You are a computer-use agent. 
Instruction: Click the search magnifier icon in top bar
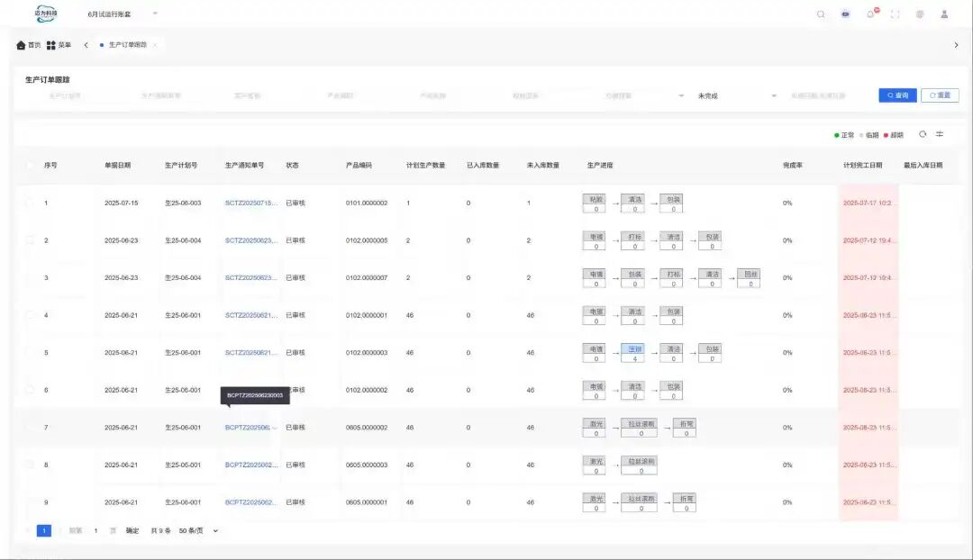tap(820, 14)
